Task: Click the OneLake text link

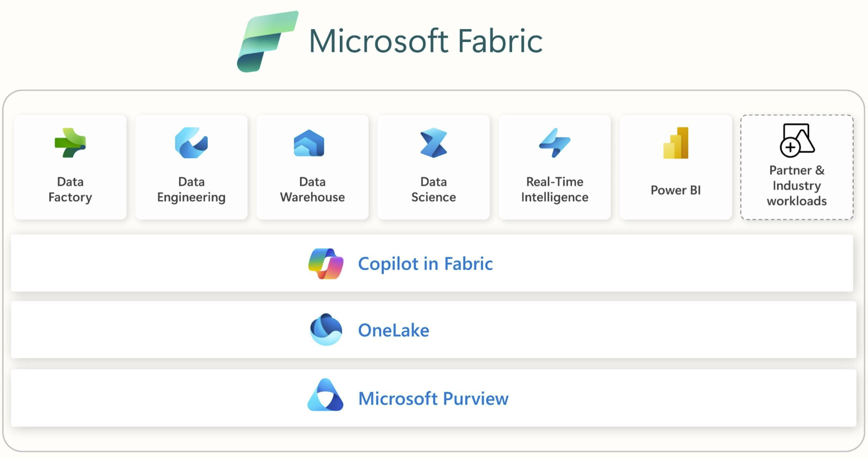Action: click(x=393, y=330)
